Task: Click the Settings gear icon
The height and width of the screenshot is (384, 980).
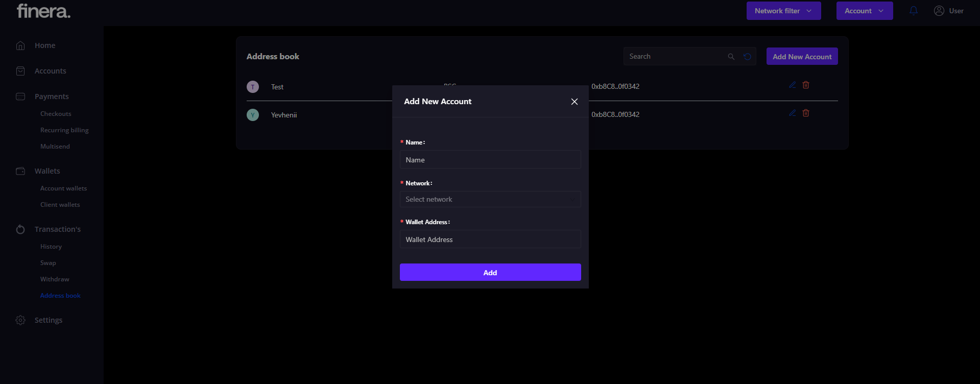Action: 20,320
